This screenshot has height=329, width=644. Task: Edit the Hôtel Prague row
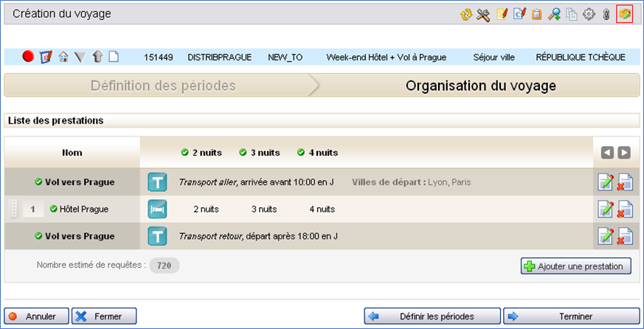[x=606, y=209]
